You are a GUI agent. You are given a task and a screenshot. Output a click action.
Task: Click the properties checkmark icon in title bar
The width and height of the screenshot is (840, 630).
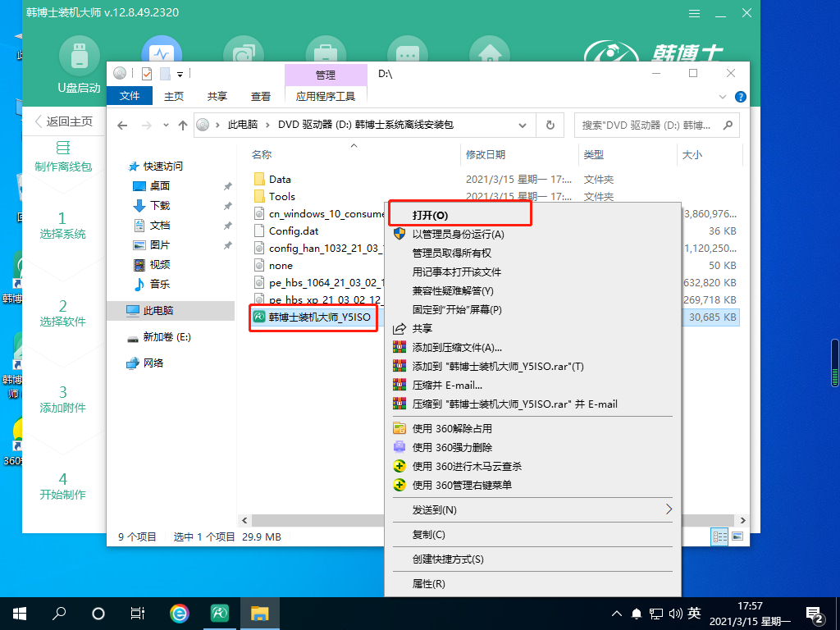(x=147, y=74)
